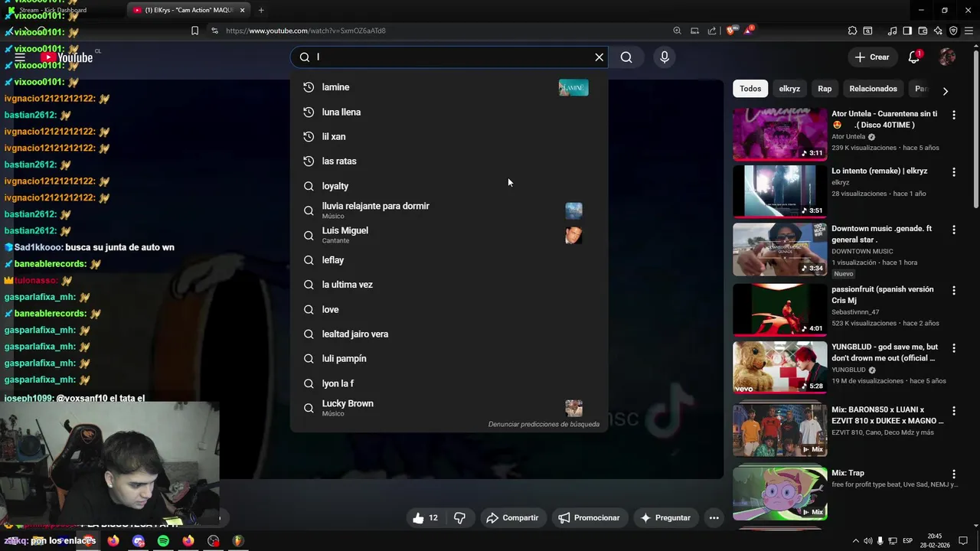Viewport: 980px width, 551px height.
Task: Expand more filter chips with arrow
Action: 946,91
